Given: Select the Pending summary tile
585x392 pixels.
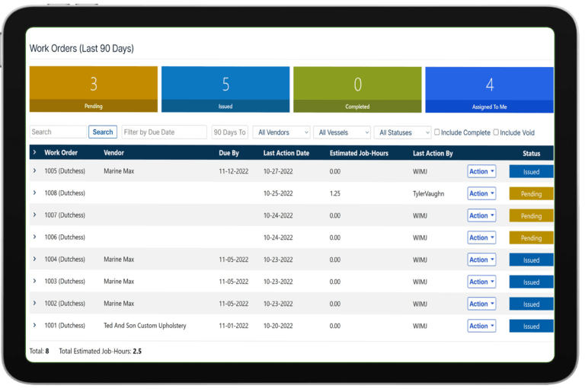Looking at the screenshot, I should pos(94,89).
